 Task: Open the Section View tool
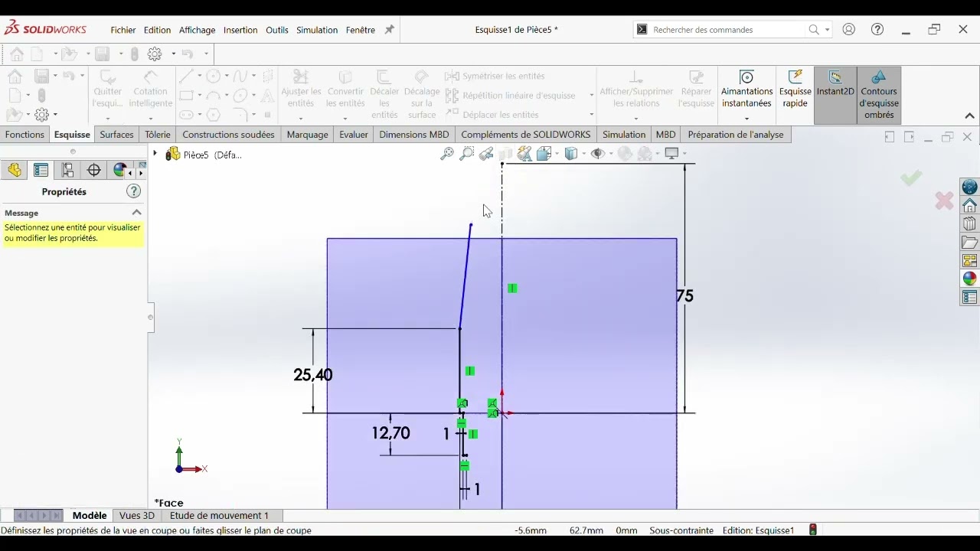505,154
